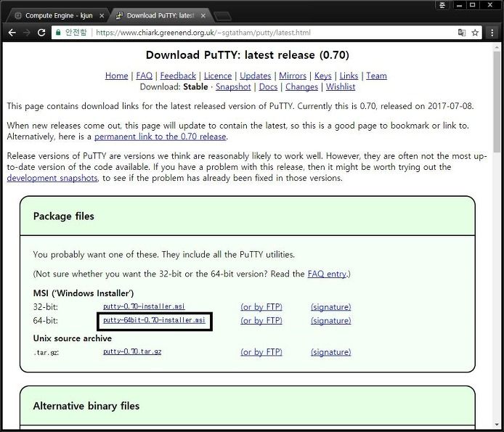Select the bold Stable text

[x=195, y=87]
